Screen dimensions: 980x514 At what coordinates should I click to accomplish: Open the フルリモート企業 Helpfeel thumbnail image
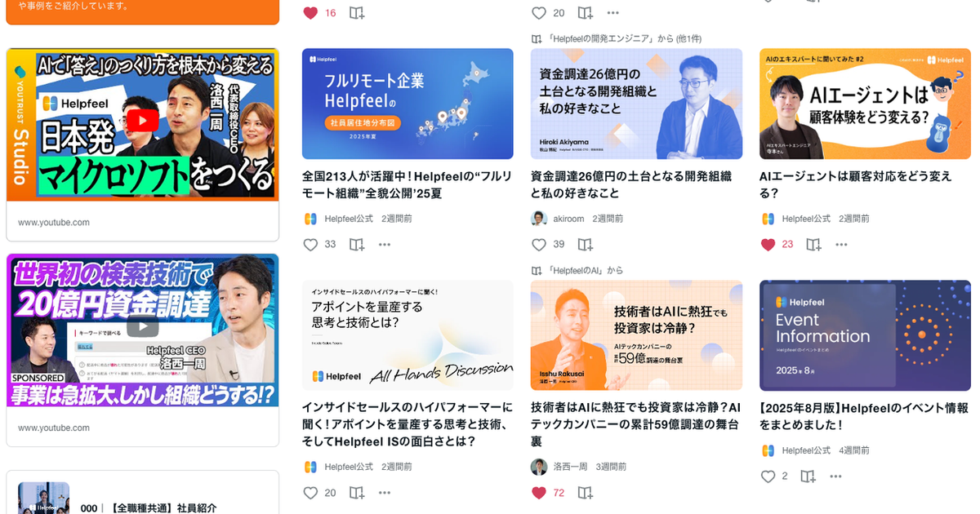(x=408, y=104)
